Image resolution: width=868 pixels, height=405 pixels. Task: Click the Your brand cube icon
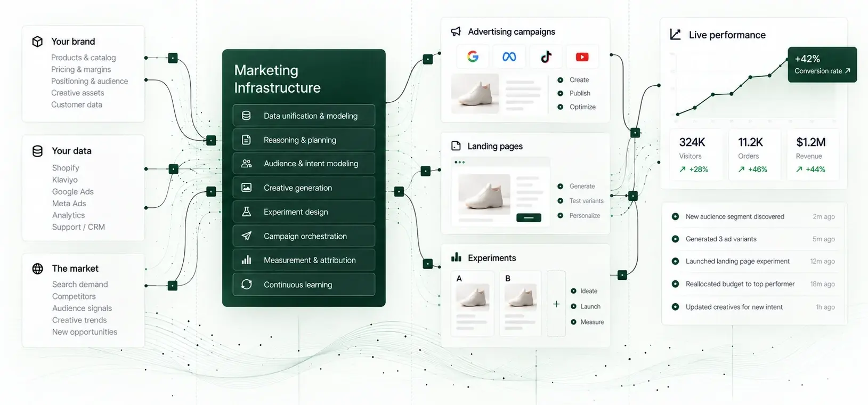(37, 42)
